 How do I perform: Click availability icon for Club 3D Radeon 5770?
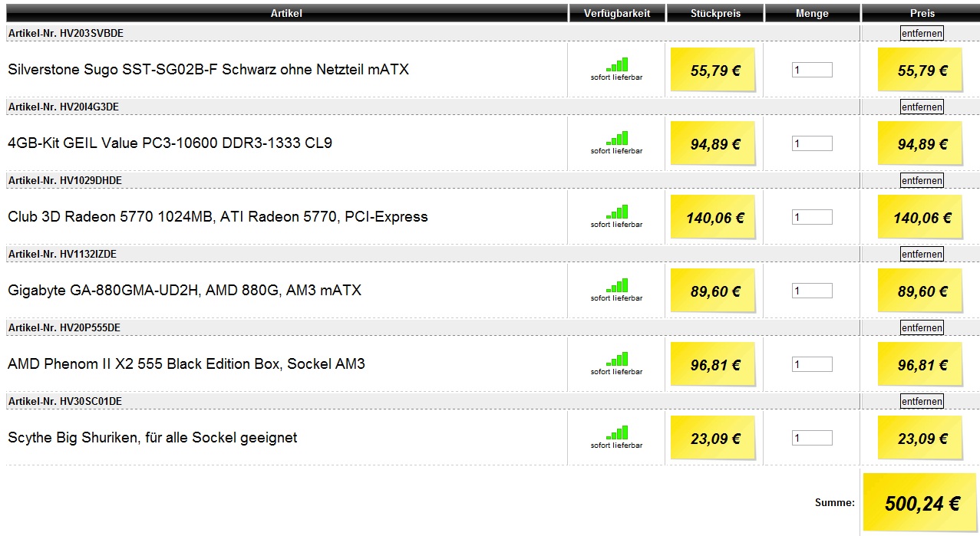point(617,212)
